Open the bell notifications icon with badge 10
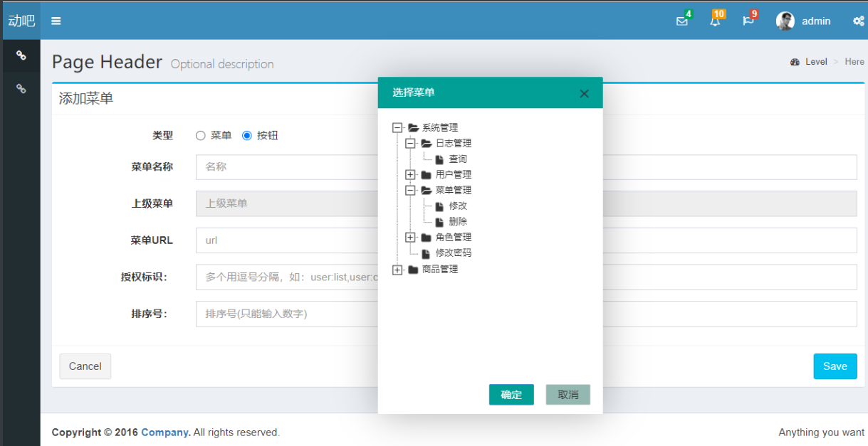This screenshot has width=868, height=446. tap(715, 21)
